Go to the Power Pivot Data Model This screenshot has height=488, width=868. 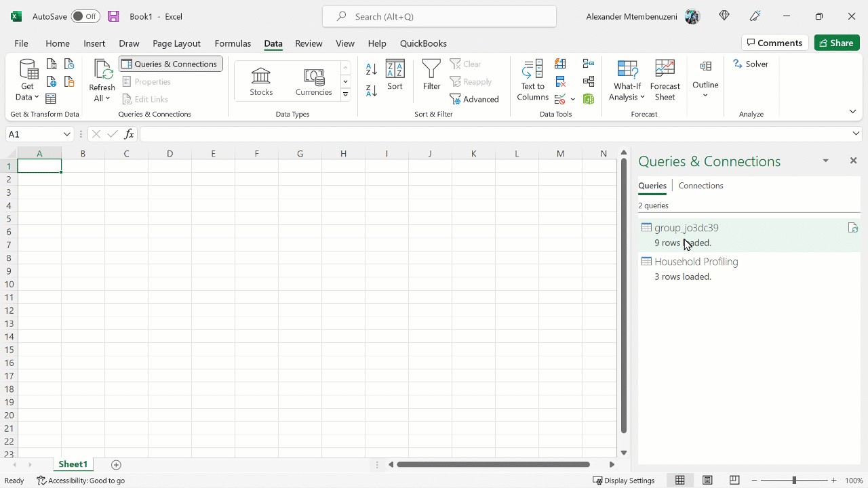(589, 99)
